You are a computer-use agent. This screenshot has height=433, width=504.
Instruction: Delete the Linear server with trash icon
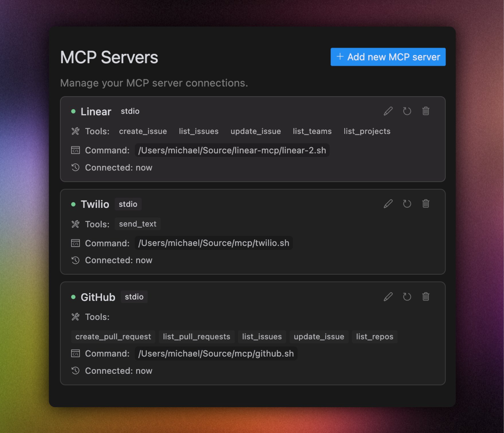(x=426, y=111)
